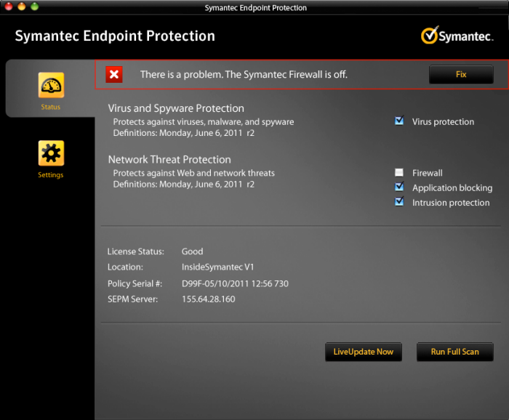Image resolution: width=509 pixels, height=420 pixels.
Task: Click License Status value 'Good'
Action: pyautogui.click(x=192, y=251)
